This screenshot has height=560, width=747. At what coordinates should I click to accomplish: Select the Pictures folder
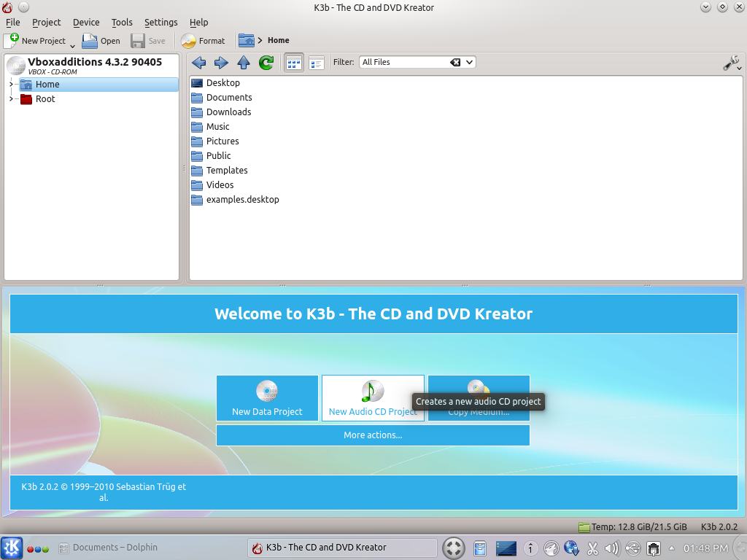pos(215,141)
